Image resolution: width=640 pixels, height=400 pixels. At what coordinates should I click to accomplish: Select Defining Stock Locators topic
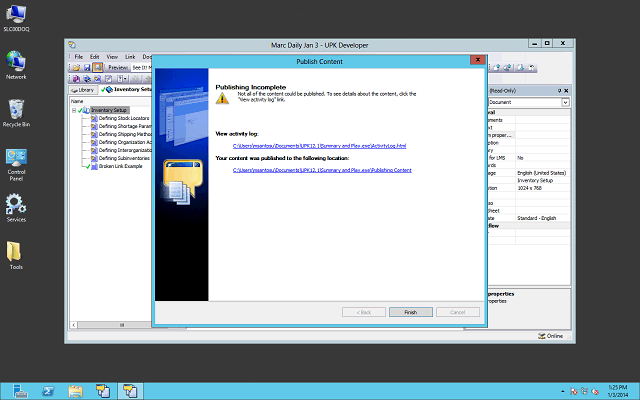coord(124,118)
